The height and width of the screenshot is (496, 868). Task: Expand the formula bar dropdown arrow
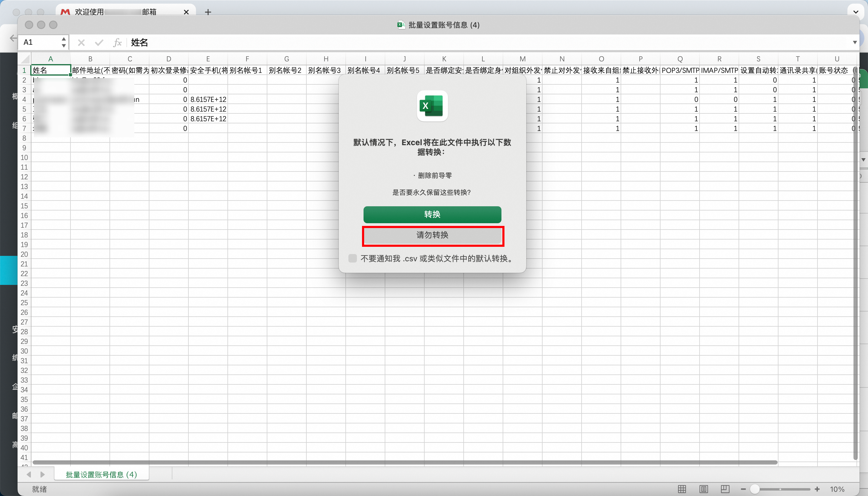[855, 43]
